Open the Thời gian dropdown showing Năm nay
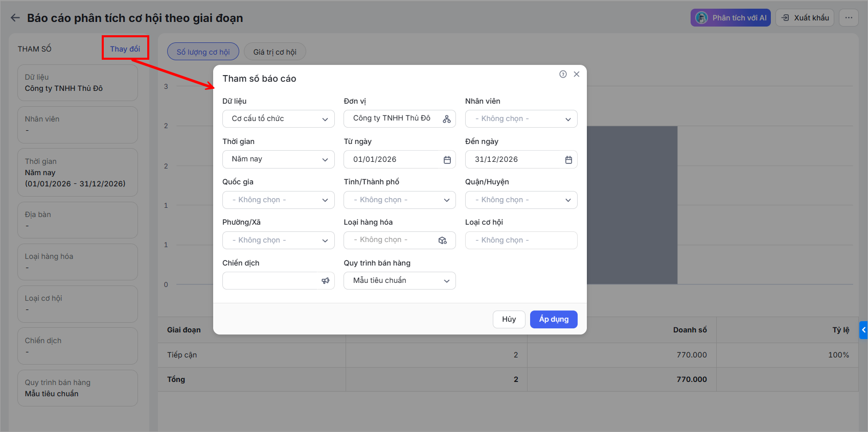Screen dimensions: 868x432 (x=279, y=159)
